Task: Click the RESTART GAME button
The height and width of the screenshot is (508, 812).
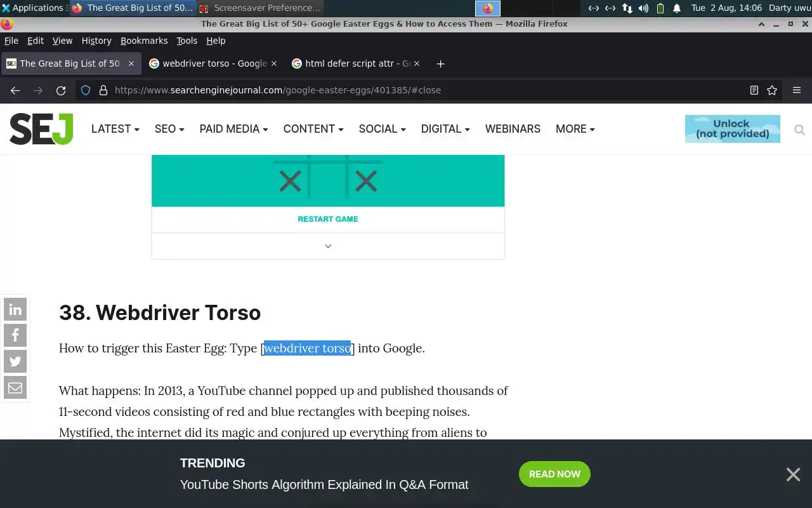Action: point(328,219)
